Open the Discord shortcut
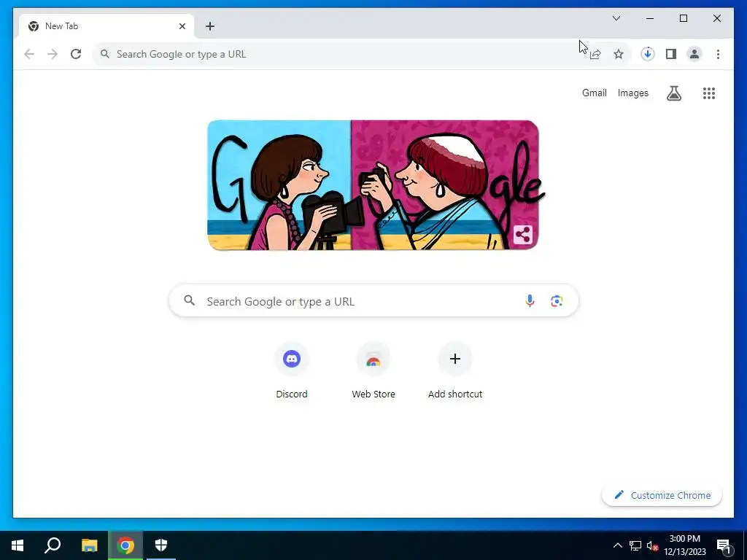747x560 pixels. coord(292,371)
